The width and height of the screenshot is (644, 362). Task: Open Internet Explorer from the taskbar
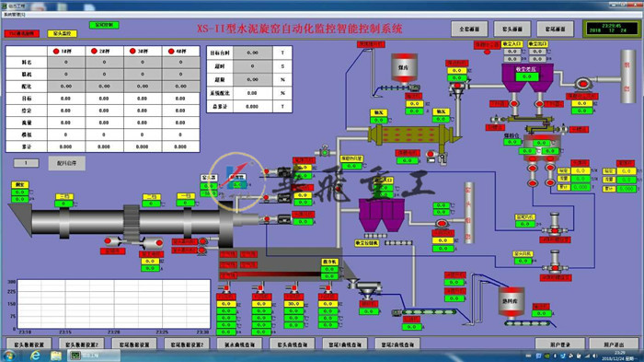35,355
